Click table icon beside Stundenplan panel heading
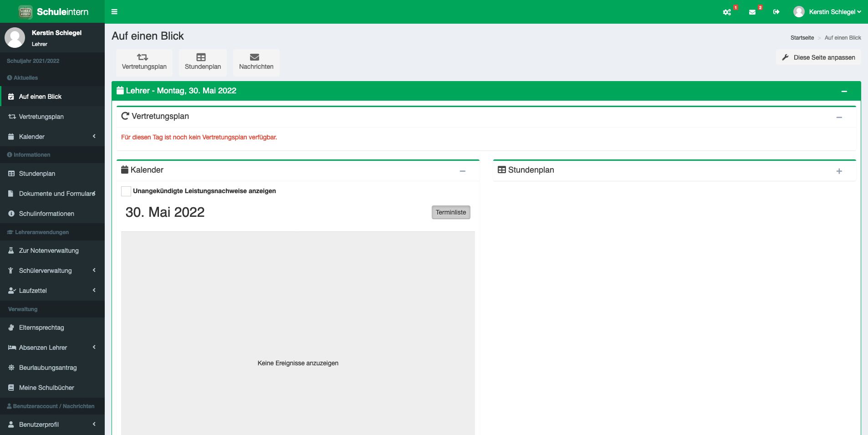Viewport: 868px width, 435px height. pos(502,170)
